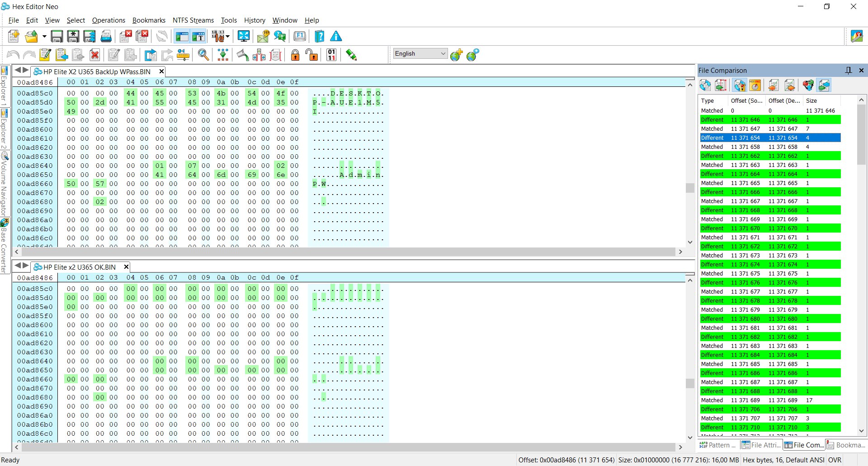Click the closed padlock icon

tap(295, 55)
